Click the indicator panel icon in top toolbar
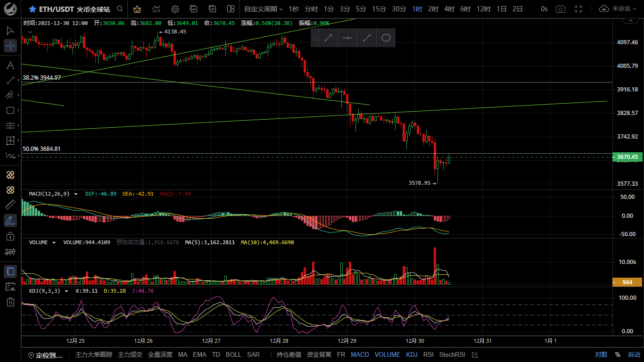The image size is (644, 362). point(194,9)
